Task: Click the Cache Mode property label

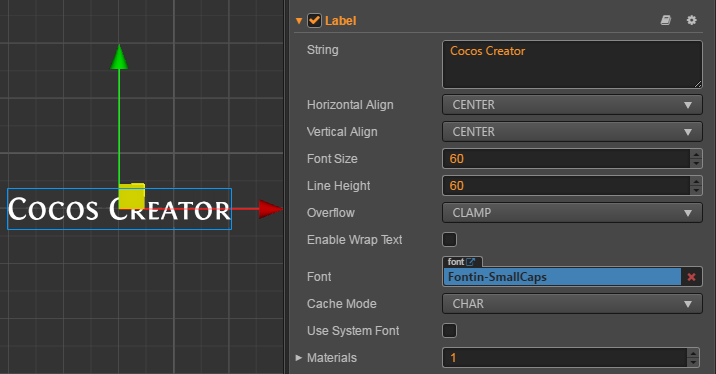Action: click(x=342, y=304)
